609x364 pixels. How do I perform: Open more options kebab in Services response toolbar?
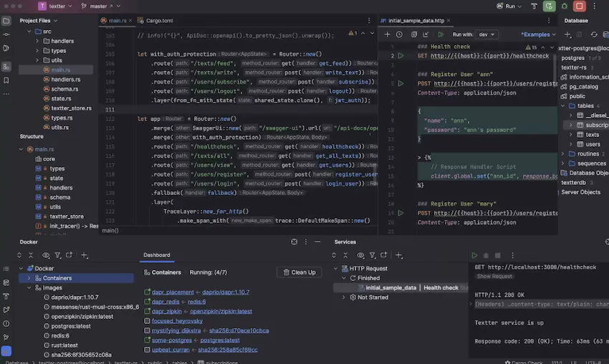point(512,255)
